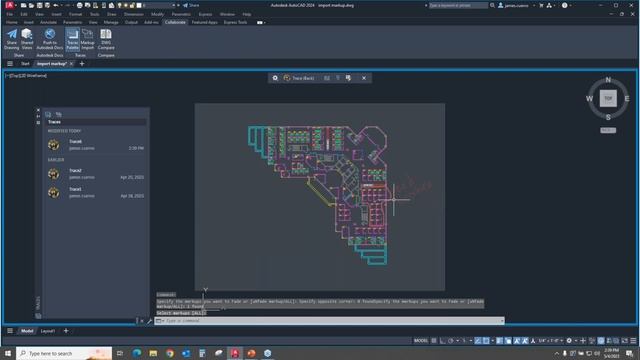This screenshot has width=640, height=360.
Task: Switch to the Output ribbon tab
Action: click(131, 22)
